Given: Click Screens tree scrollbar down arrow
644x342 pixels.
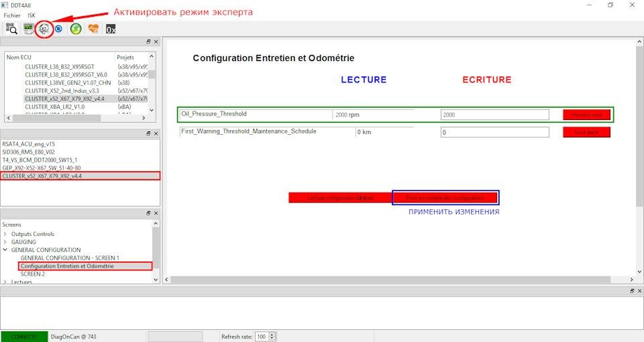Looking at the screenshot, I should point(156,280).
